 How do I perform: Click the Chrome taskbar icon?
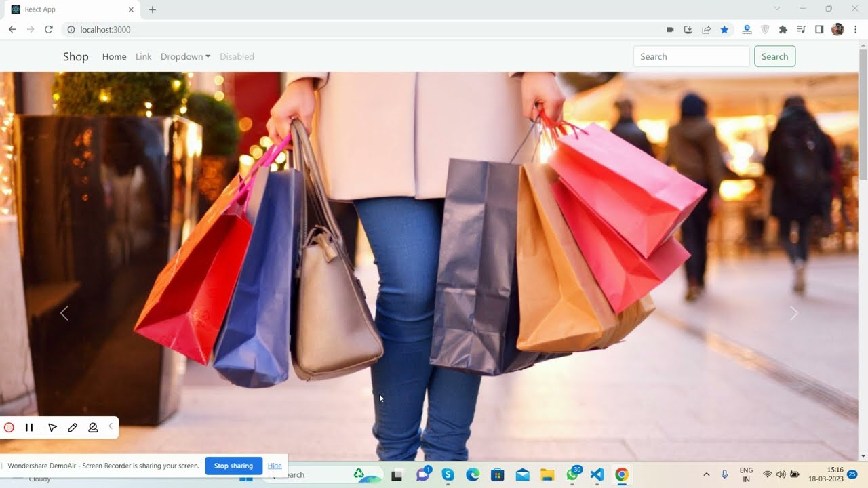pyautogui.click(x=622, y=475)
